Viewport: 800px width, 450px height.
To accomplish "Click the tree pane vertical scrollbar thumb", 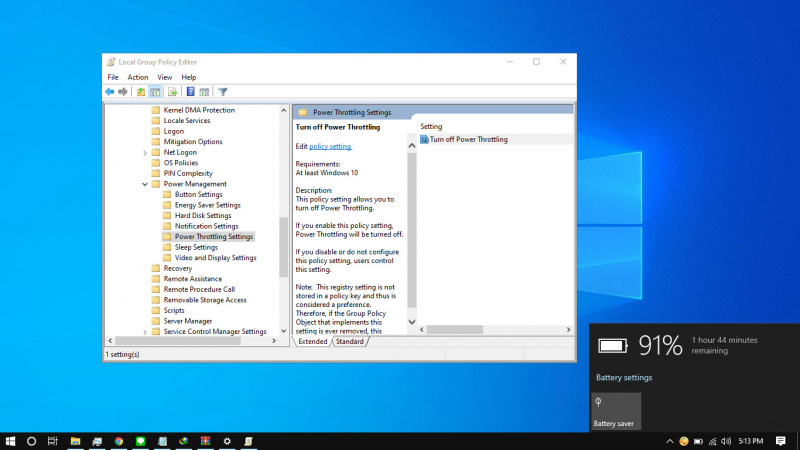I will tap(284, 247).
